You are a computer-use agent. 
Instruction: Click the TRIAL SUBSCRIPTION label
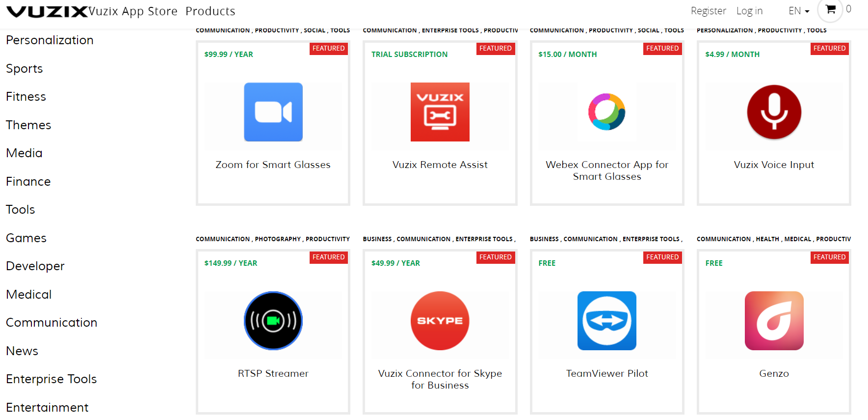pos(409,55)
